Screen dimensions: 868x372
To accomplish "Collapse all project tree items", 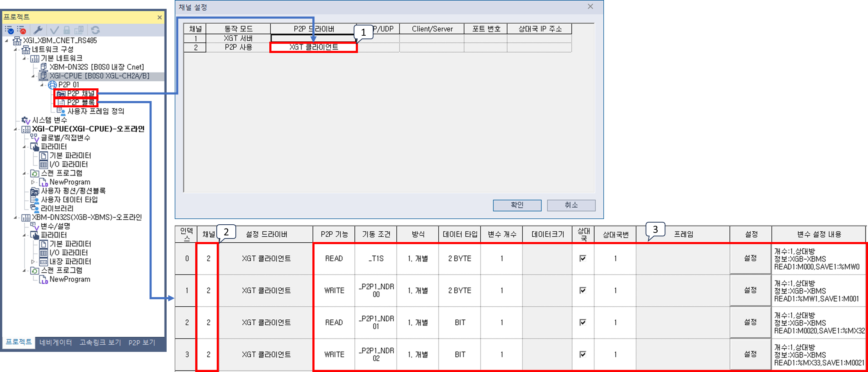I will (x=21, y=30).
